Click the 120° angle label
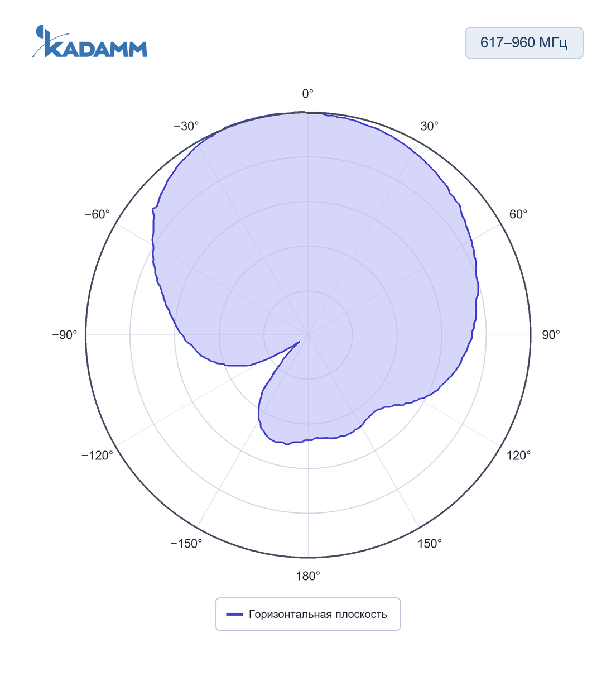616x676 pixels. click(x=518, y=456)
